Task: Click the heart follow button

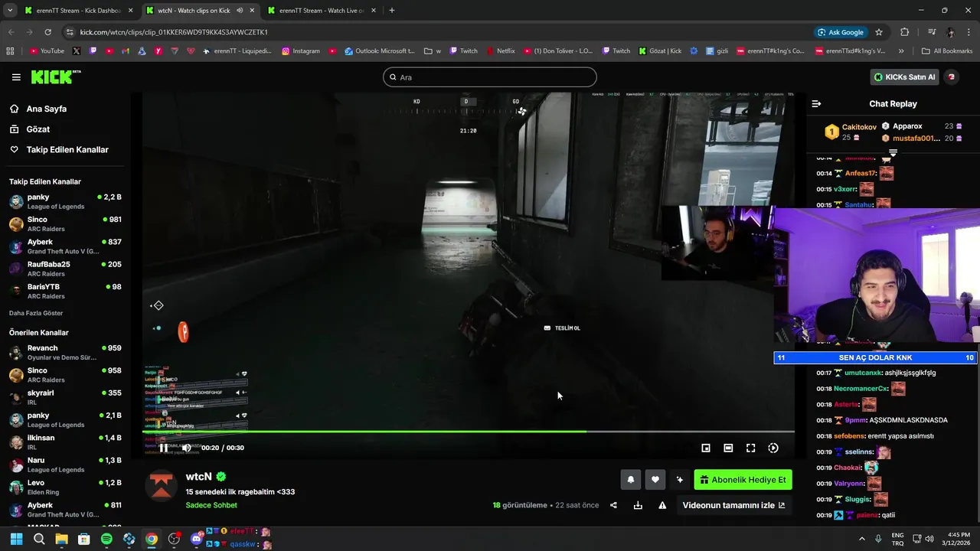Action: coord(655,480)
